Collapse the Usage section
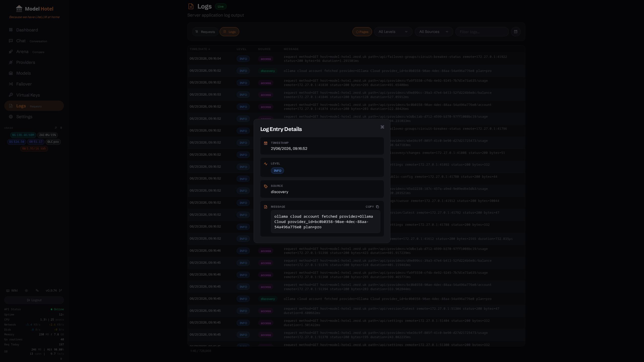 click(x=61, y=128)
